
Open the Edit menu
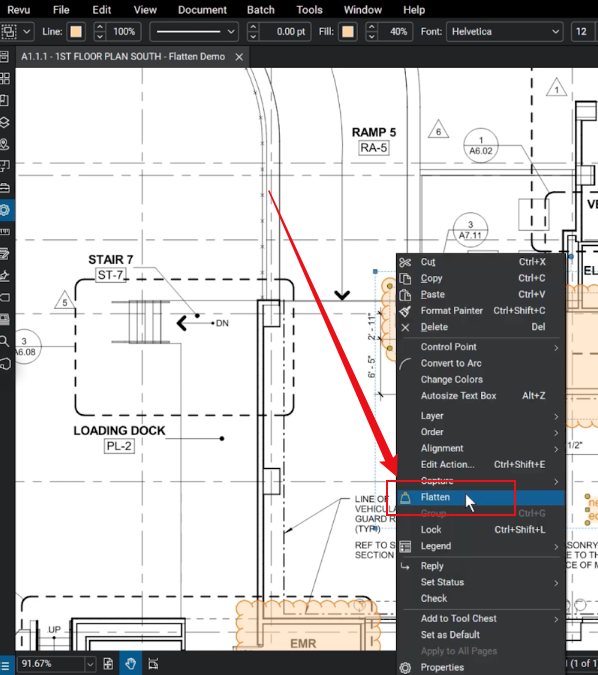click(x=102, y=9)
